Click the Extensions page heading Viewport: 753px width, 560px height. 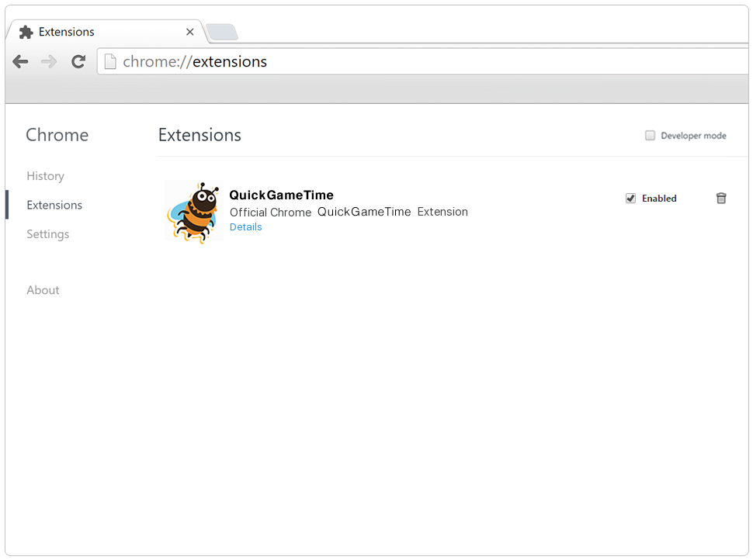(x=200, y=135)
